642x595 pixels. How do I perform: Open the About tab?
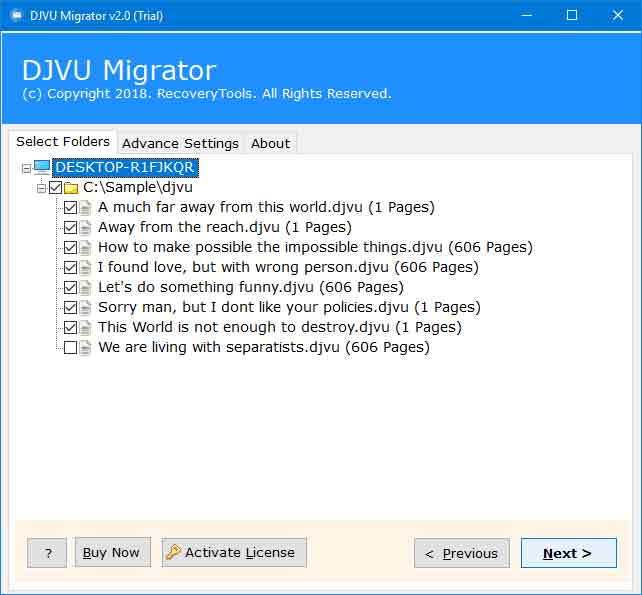(270, 143)
